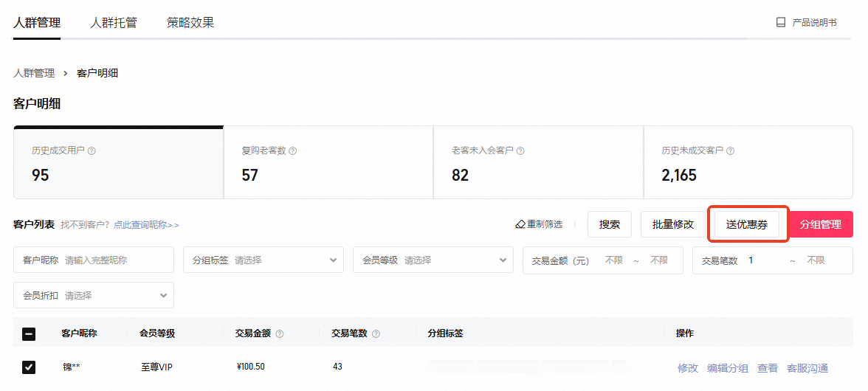Click the 43 transaction count cell
The height and width of the screenshot is (391, 868).
[x=338, y=367]
